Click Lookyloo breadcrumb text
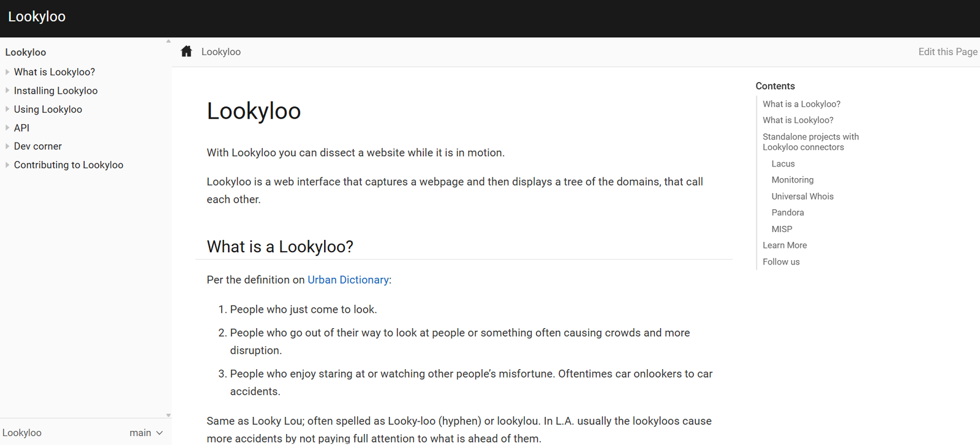Viewport: 980px width, 445px height. (221, 52)
